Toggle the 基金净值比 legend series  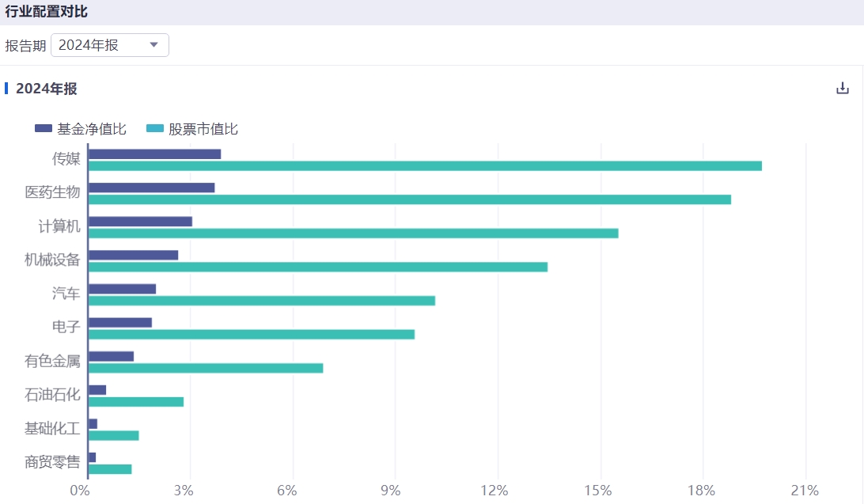click(x=91, y=129)
